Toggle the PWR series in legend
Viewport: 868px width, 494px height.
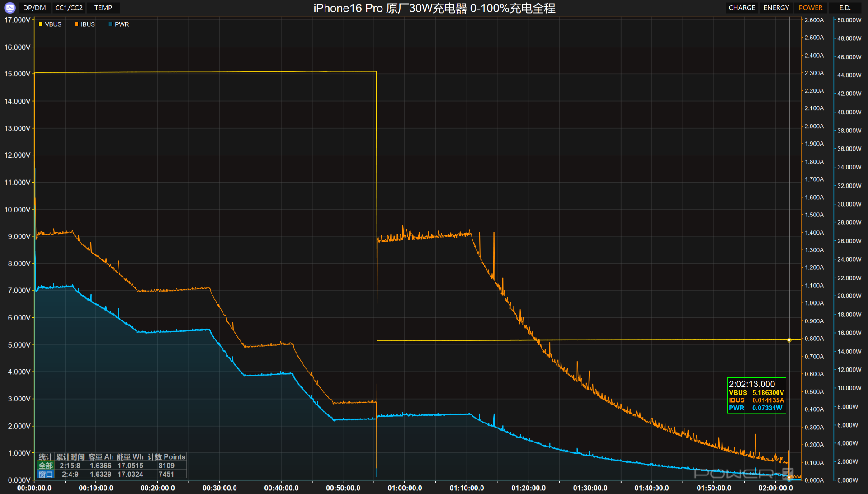coord(118,24)
